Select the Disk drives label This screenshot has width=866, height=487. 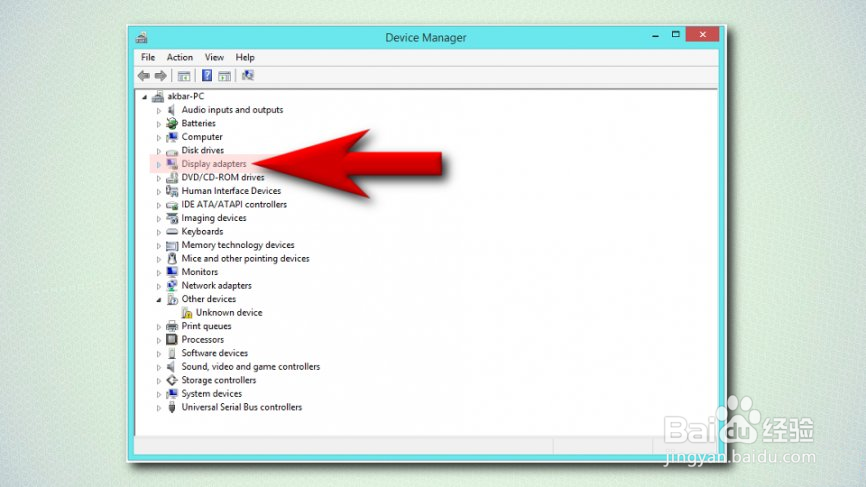pyautogui.click(x=203, y=150)
